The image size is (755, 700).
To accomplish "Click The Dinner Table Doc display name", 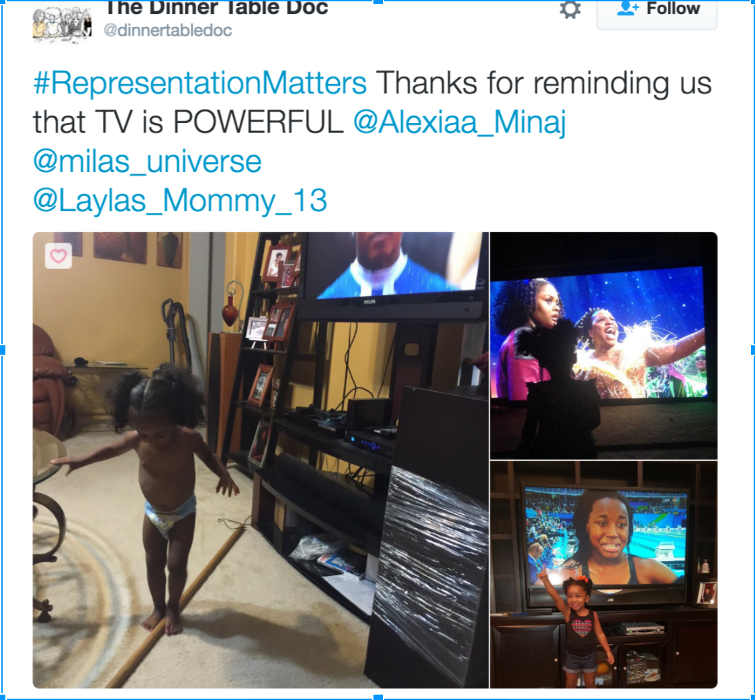I will [x=216, y=8].
